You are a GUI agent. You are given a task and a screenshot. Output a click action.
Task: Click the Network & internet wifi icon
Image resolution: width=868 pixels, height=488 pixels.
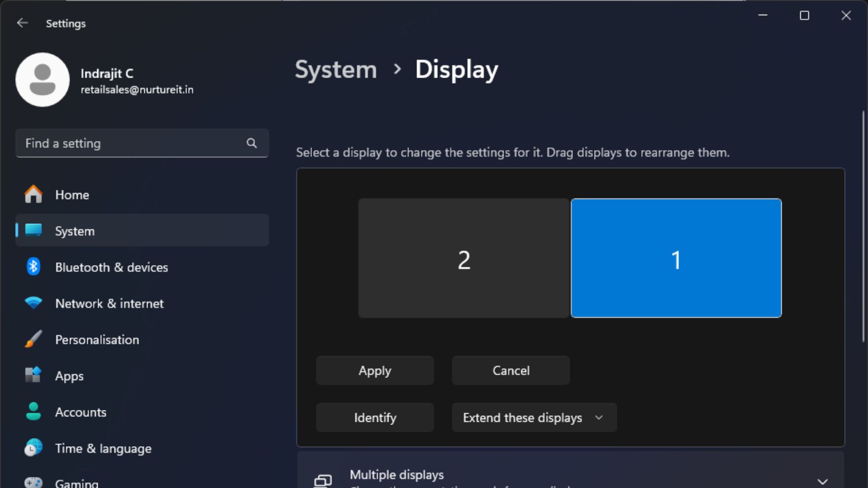pyautogui.click(x=33, y=303)
